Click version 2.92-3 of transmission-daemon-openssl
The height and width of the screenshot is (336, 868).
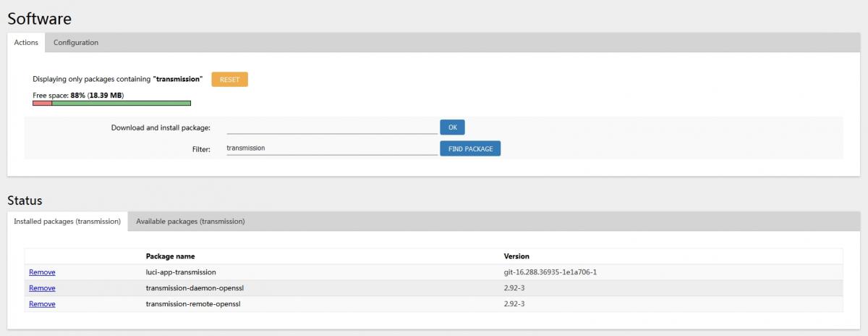514,288
